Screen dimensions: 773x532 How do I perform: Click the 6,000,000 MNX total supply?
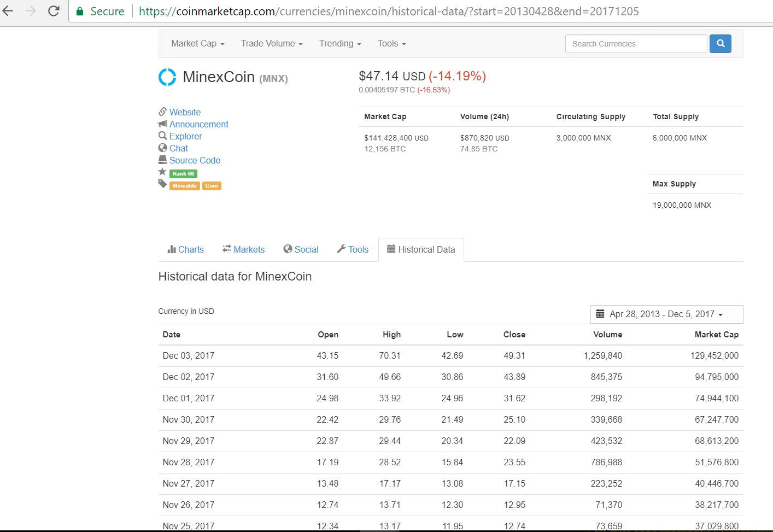point(680,138)
